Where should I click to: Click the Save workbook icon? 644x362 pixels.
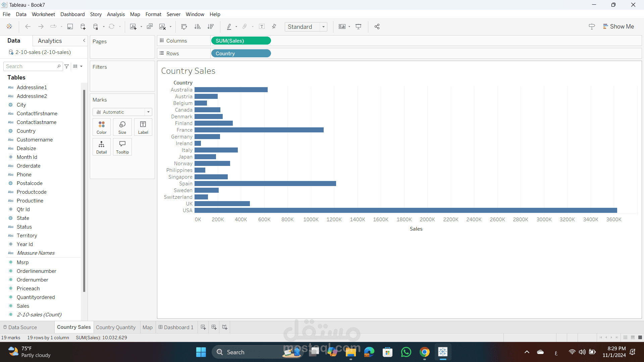coord(70,26)
